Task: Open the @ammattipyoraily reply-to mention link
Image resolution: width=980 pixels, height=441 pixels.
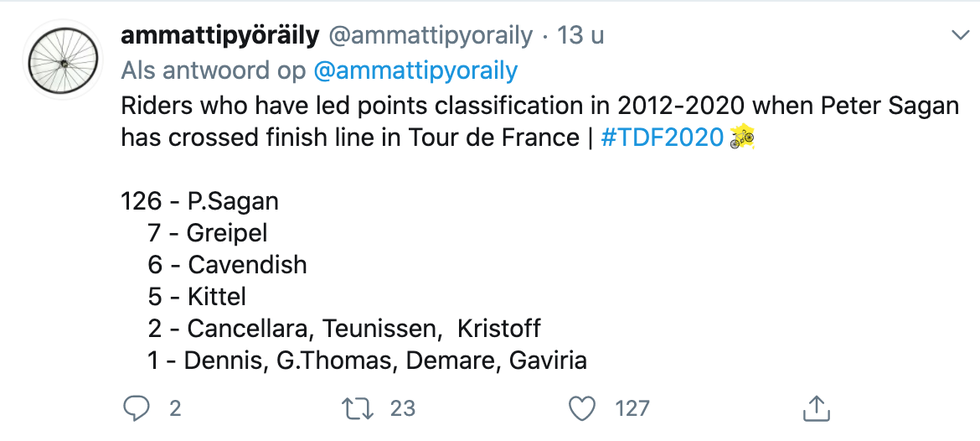Action: tap(415, 71)
